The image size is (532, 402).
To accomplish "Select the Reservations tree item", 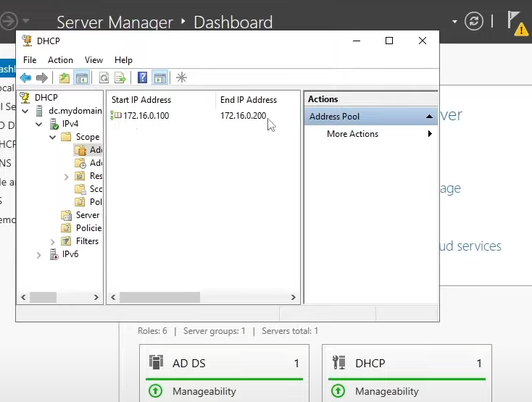I will pyautogui.click(x=88, y=176).
